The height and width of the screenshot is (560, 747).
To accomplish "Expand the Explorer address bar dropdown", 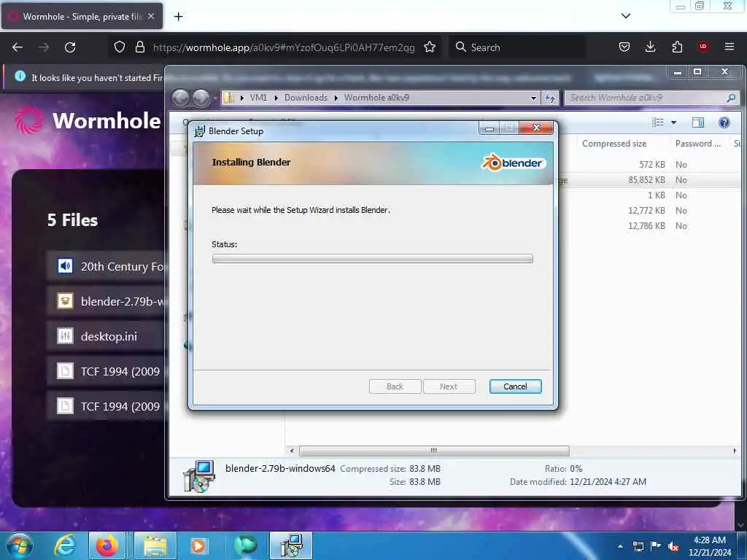I will 533,98.
